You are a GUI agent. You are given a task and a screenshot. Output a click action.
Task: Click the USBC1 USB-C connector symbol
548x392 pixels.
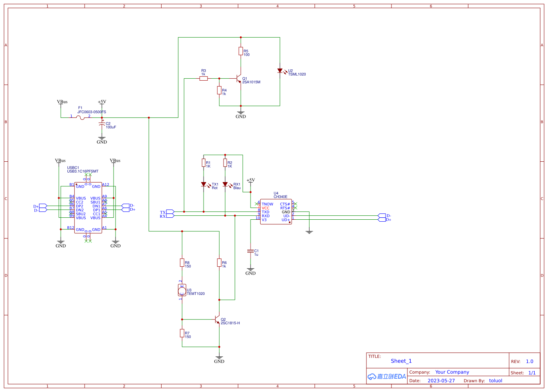88,207
